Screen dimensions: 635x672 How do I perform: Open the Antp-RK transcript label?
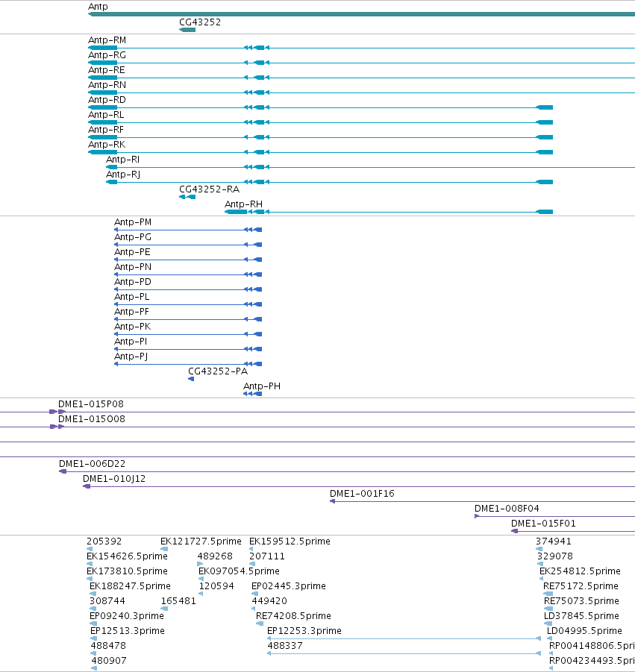(x=107, y=145)
